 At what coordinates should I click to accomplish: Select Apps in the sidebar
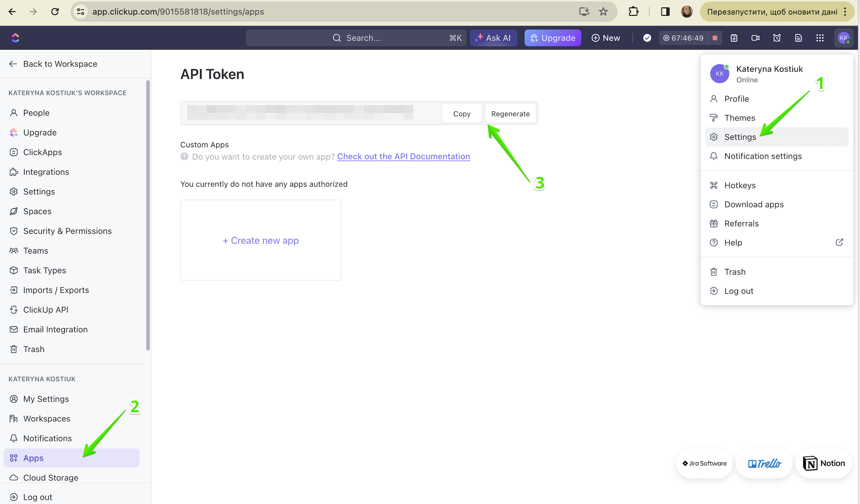[x=72, y=458]
